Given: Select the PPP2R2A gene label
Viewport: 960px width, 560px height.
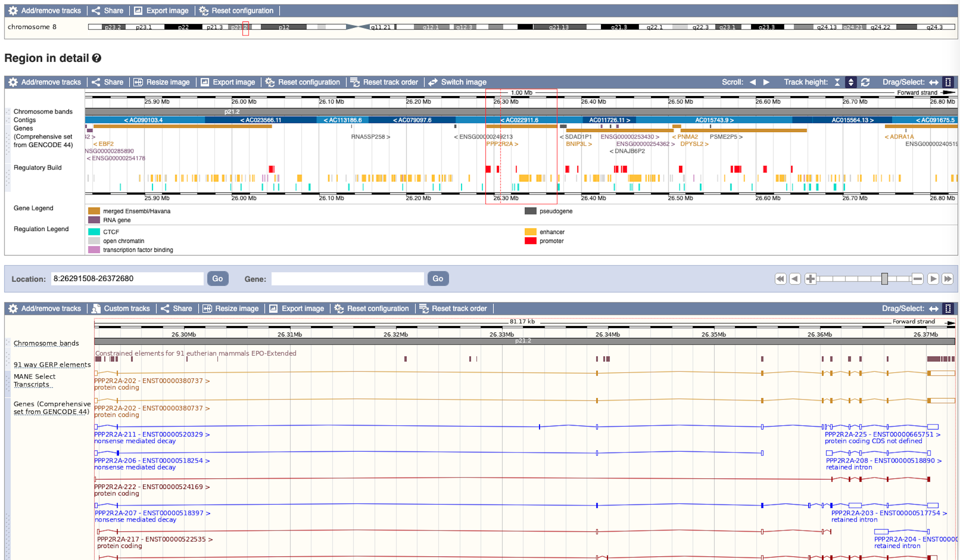Looking at the screenshot, I should [x=499, y=144].
